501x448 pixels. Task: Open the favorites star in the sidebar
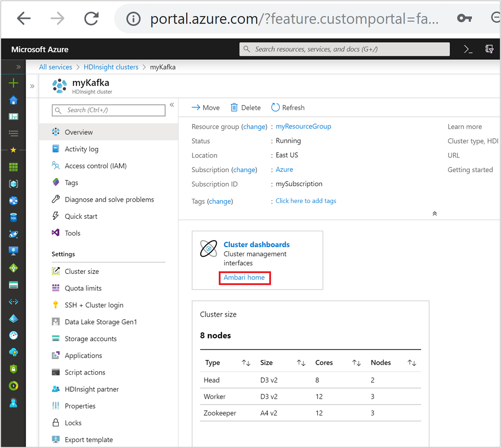click(x=13, y=150)
